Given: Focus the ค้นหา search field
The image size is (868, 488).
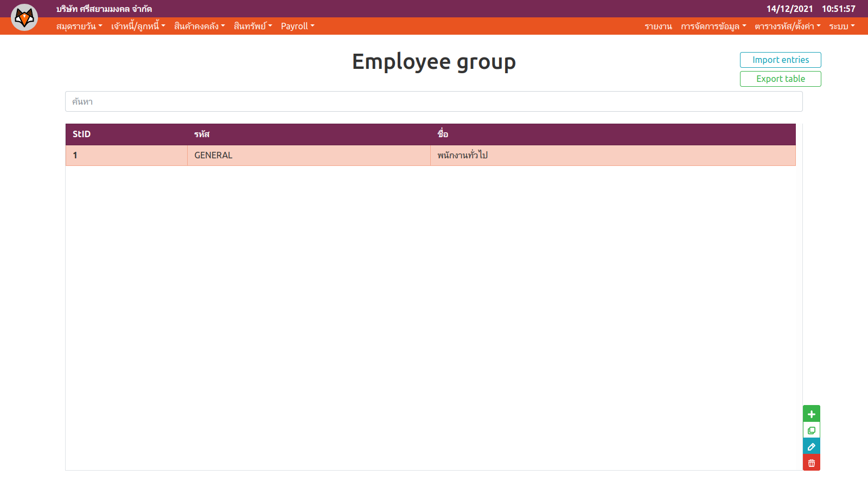Looking at the screenshot, I should click(433, 101).
